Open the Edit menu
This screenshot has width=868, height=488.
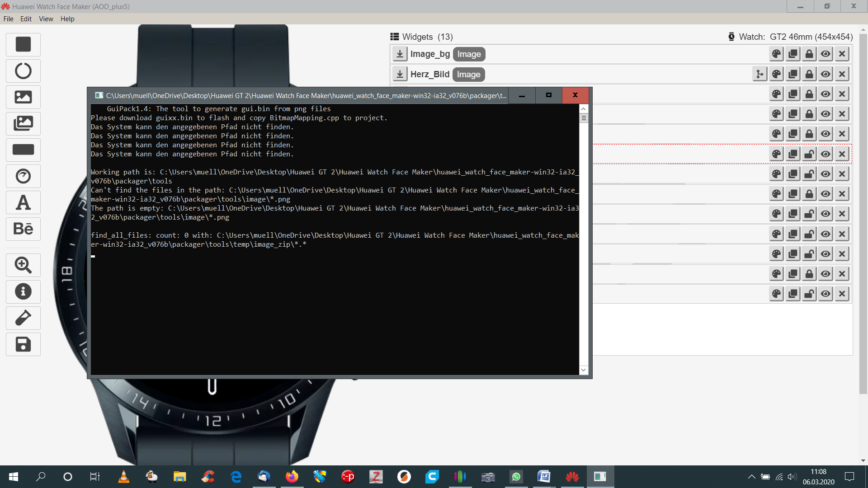click(26, 19)
